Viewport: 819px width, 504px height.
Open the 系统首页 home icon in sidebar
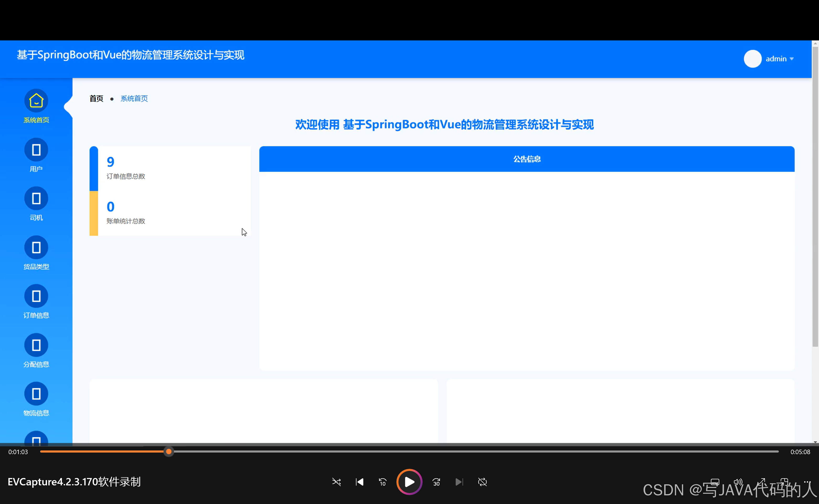[36, 101]
